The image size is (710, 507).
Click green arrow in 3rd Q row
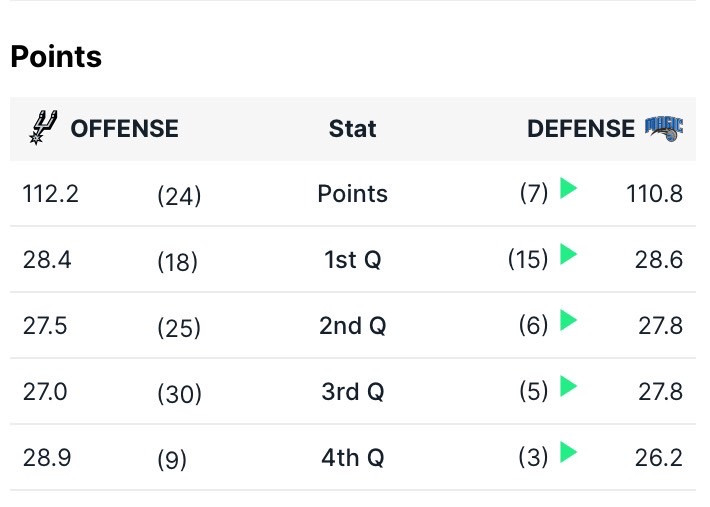pos(568,386)
